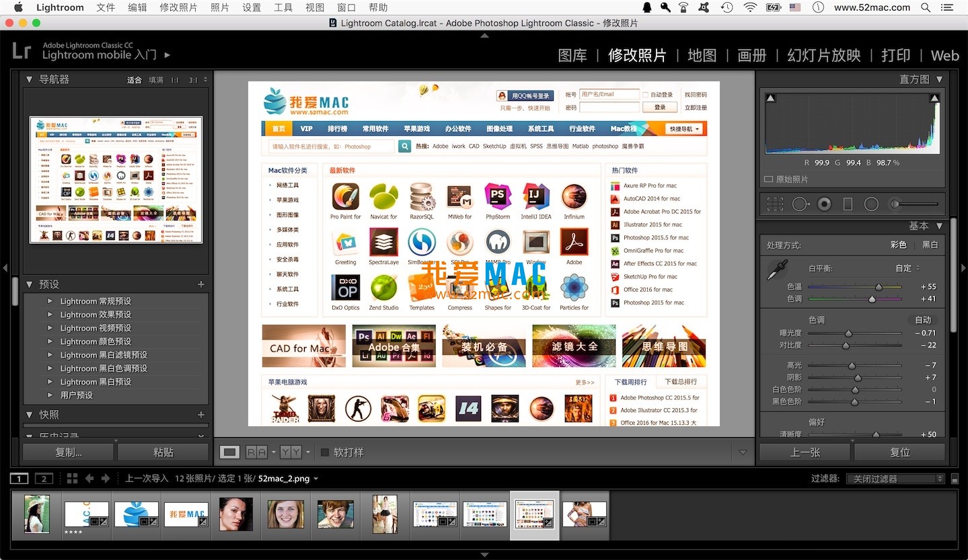Image resolution: width=968 pixels, height=560 pixels.
Task: Collapse the 导航器 navigator panel
Action: [x=29, y=79]
